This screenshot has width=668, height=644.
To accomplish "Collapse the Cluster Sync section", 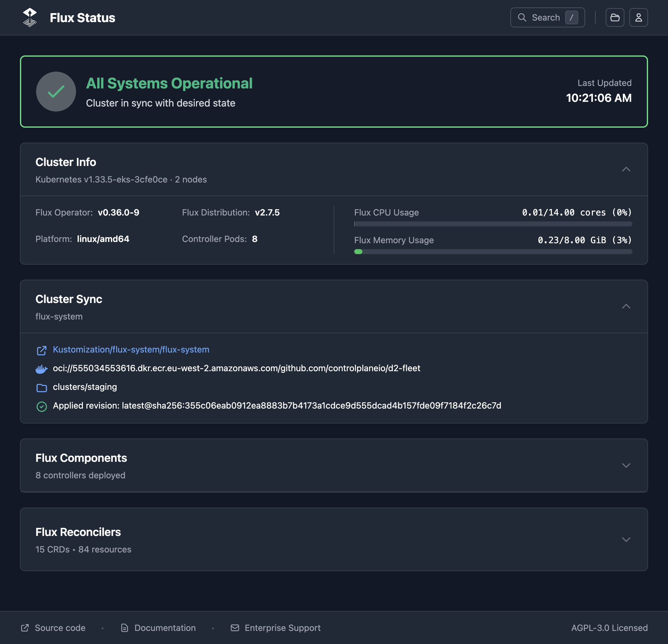I will [x=627, y=306].
